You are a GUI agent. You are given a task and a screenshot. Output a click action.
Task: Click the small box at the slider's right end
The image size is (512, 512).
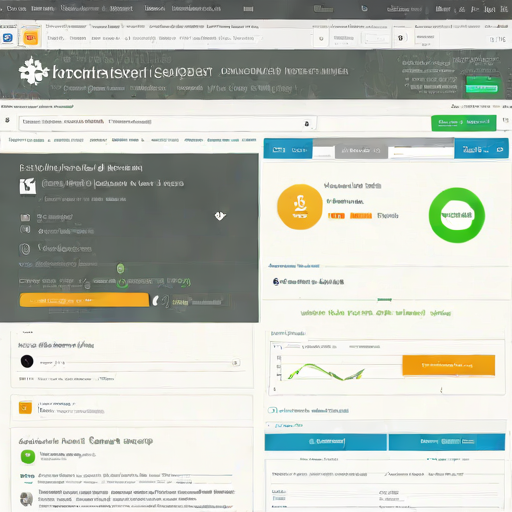[236, 362]
